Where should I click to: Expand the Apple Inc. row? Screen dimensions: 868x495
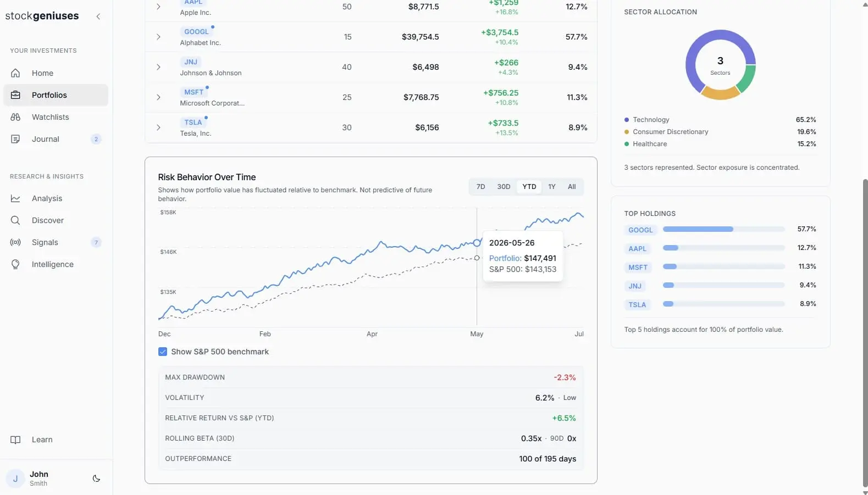[x=158, y=7]
